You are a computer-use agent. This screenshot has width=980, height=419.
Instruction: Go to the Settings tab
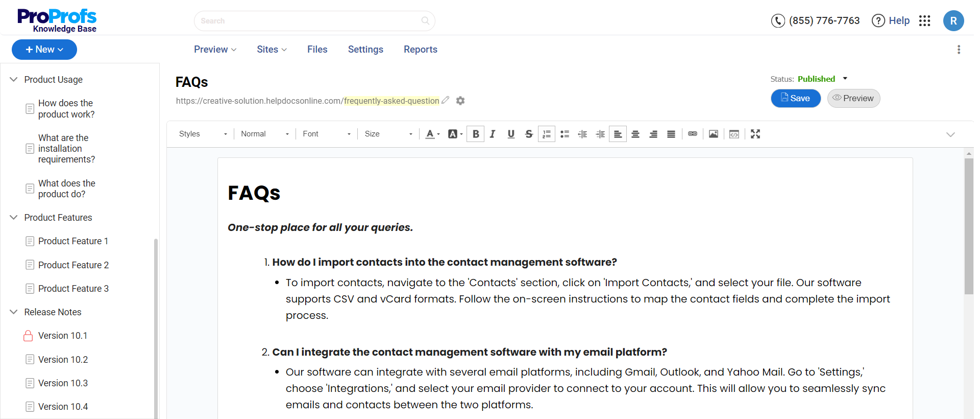click(365, 50)
